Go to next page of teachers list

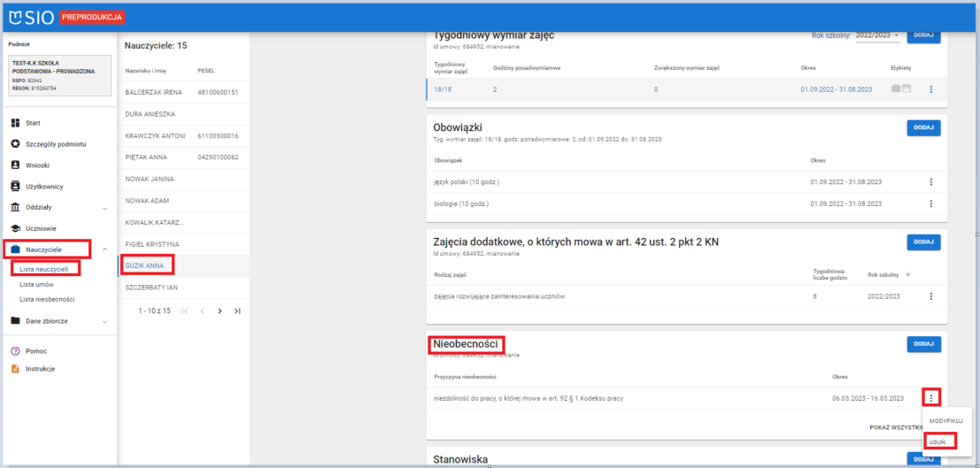click(220, 311)
